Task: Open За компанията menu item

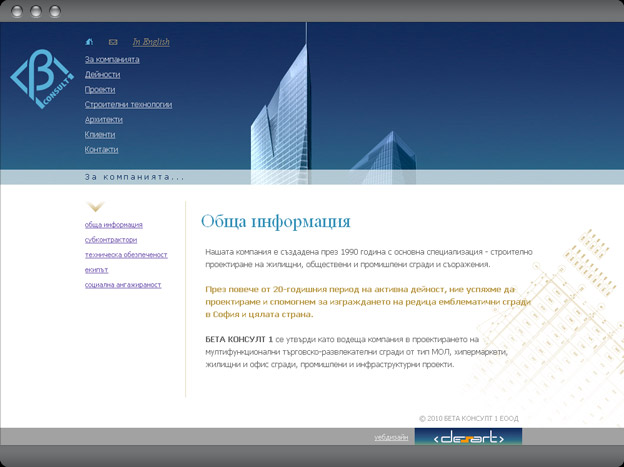Action: 112,60
